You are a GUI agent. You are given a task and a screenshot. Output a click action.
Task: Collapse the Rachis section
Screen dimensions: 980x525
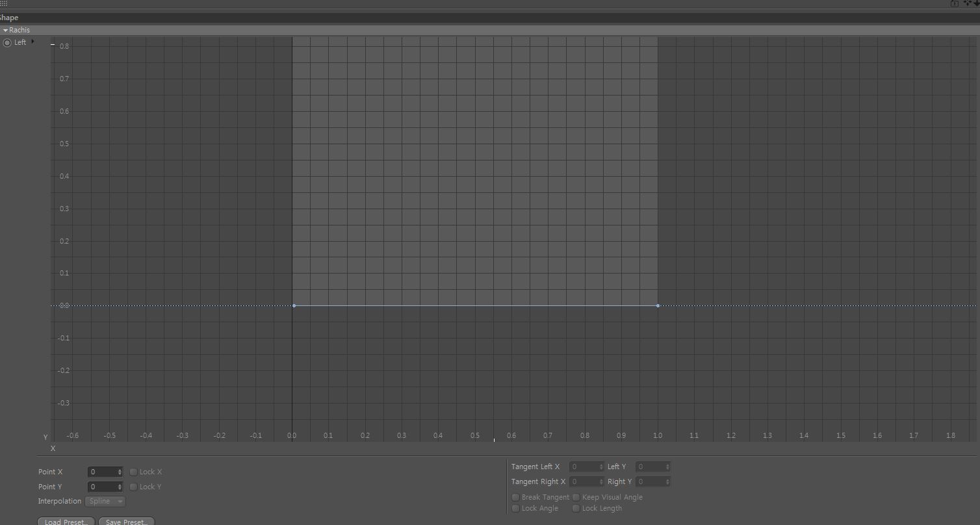coord(5,31)
